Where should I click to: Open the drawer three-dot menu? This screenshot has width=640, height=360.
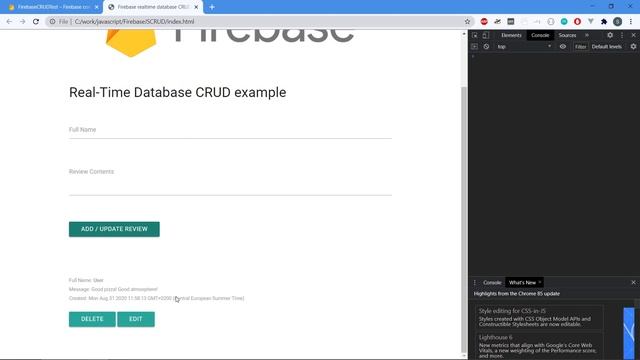475,282
